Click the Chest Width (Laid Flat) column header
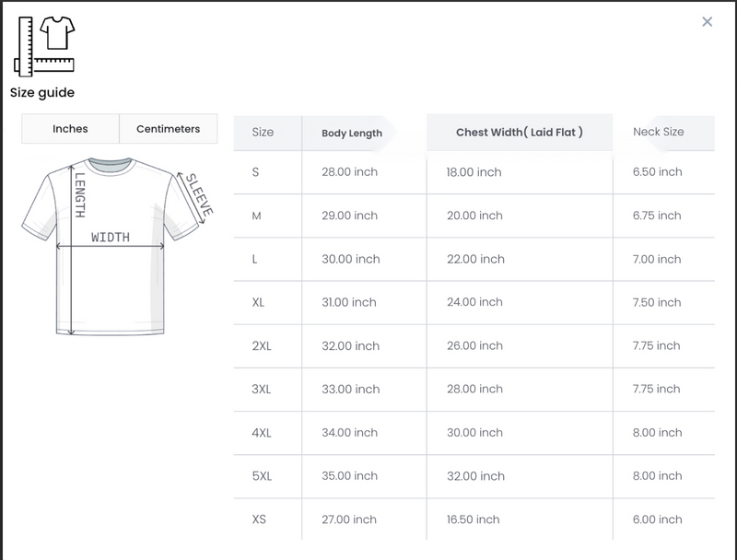The height and width of the screenshot is (560, 737). [519, 133]
